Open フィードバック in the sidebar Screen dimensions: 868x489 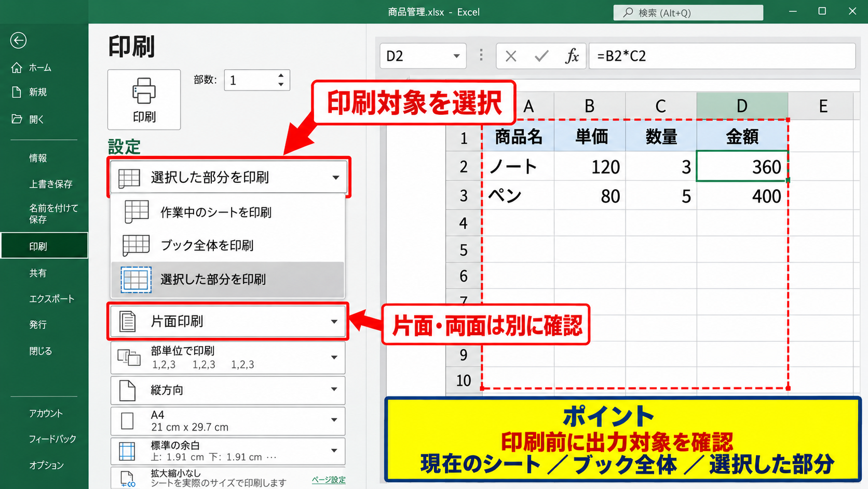(52, 439)
